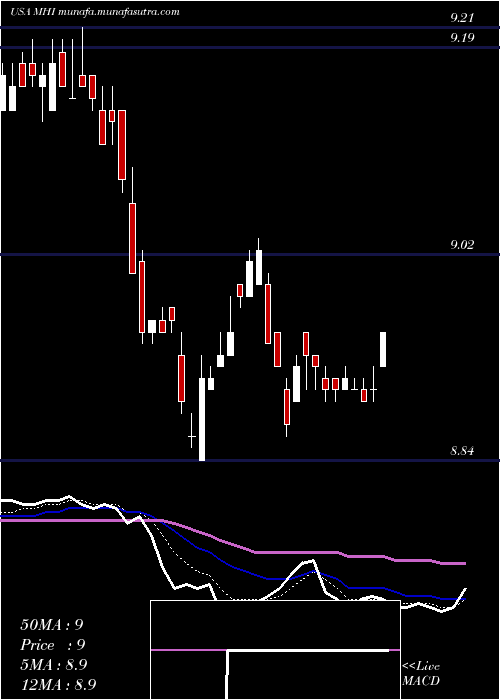Click the 'USA MHI munafa.munafasutra.com' header text

[95, 12]
